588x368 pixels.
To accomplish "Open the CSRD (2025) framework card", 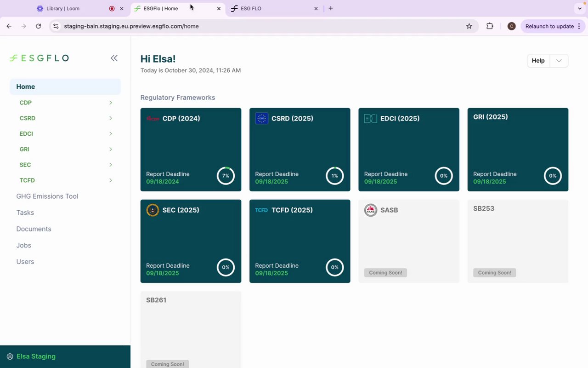I will [300, 149].
